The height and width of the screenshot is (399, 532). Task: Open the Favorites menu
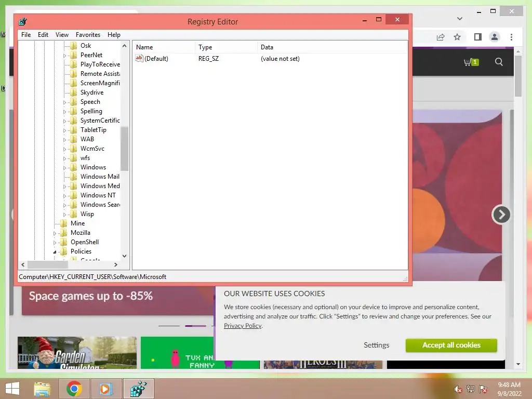tap(88, 35)
